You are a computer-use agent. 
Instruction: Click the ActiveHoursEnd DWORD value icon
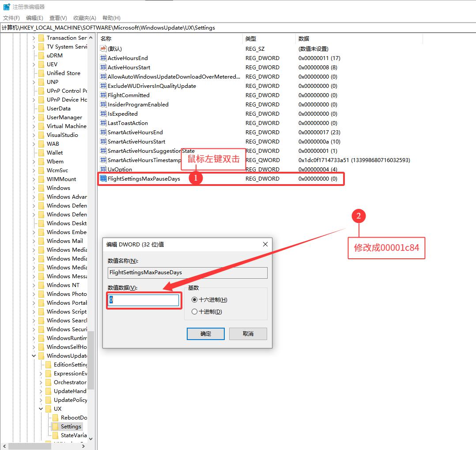(103, 58)
